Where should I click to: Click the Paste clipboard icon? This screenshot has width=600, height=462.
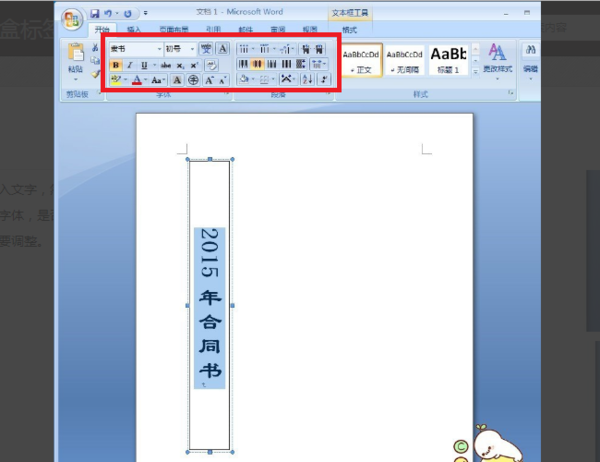click(75, 52)
